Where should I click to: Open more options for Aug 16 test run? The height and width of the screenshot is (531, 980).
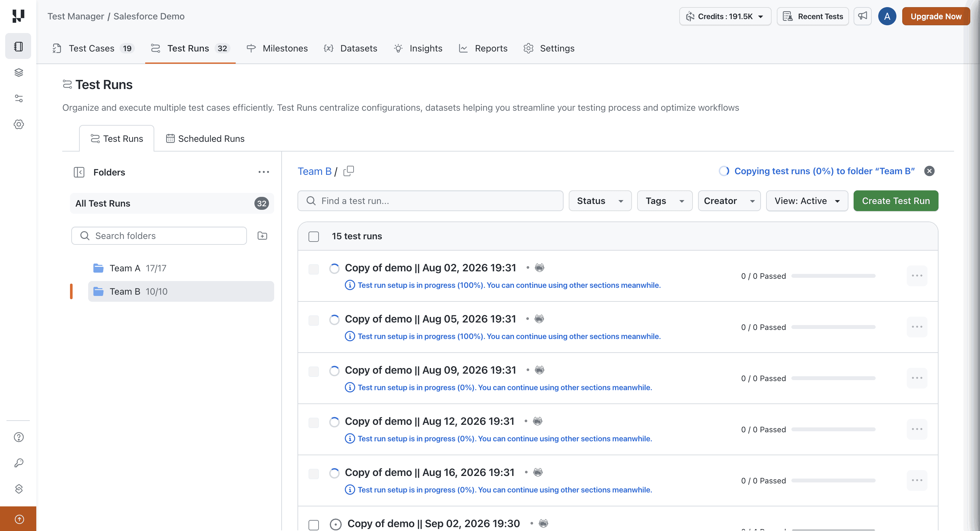[917, 480]
